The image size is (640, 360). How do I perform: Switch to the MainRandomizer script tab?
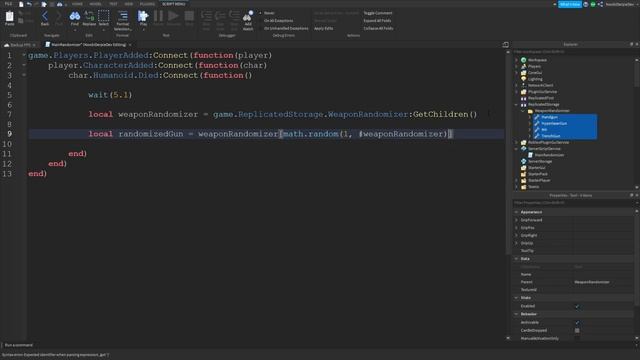pyautogui.click(x=89, y=44)
